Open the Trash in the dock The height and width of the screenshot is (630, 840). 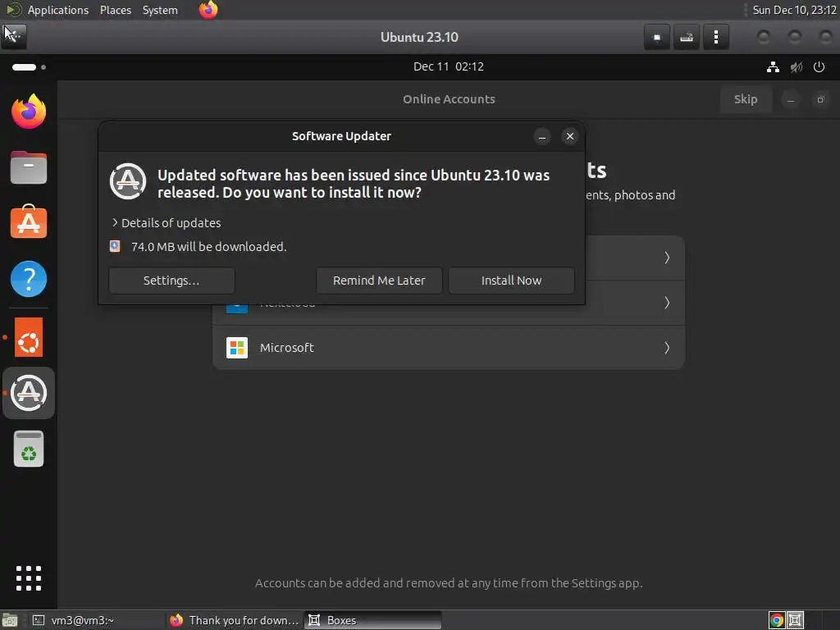(x=29, y=449)
